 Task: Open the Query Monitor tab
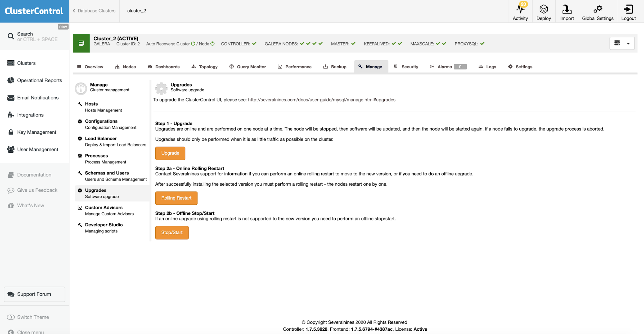pyautogui.click(x=247, y=67)
